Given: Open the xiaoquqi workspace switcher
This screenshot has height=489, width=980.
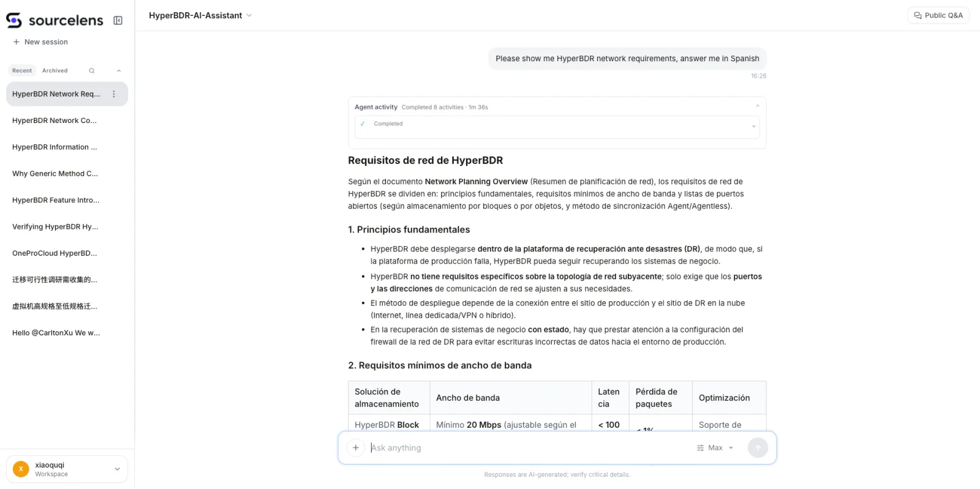Looking at the screenshot, I should coord(67,469).
